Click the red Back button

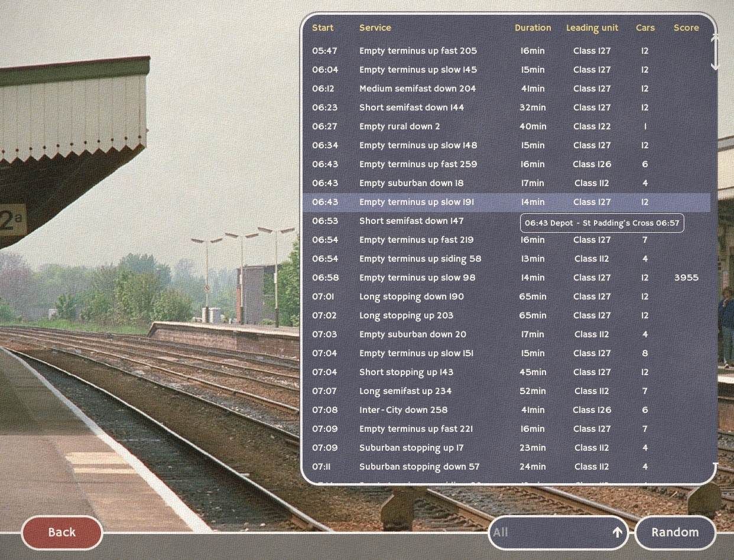pyautogui.click(x=62, y=532)
